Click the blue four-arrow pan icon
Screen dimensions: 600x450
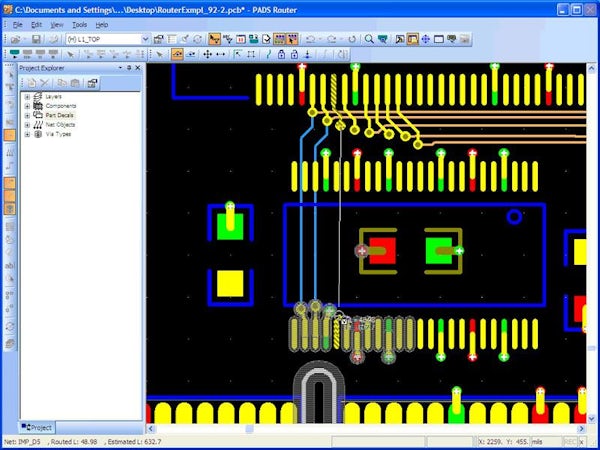(426, 39)
